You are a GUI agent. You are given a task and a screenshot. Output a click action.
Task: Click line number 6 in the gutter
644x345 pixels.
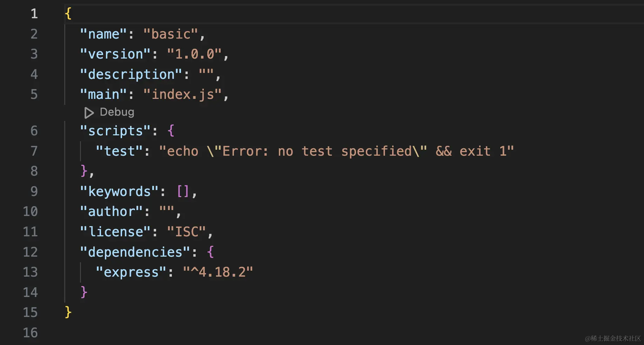coord(34,131)
